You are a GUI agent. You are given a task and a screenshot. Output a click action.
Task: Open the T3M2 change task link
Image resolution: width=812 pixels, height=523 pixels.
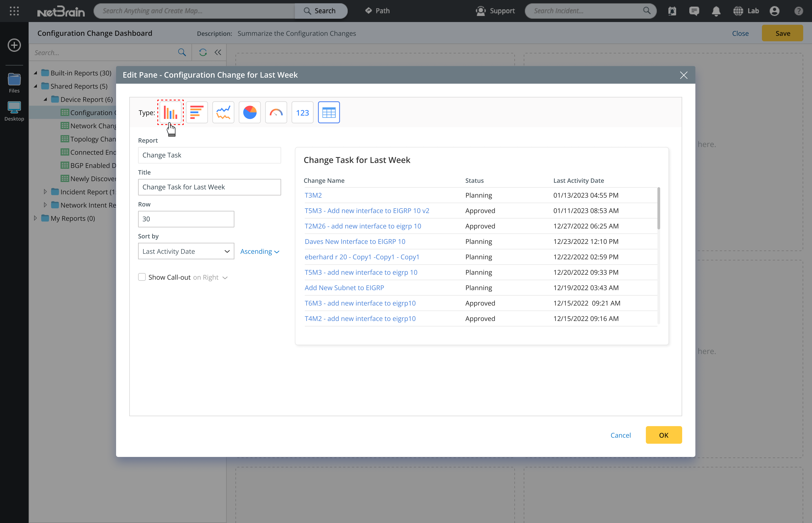coord(313,195)
